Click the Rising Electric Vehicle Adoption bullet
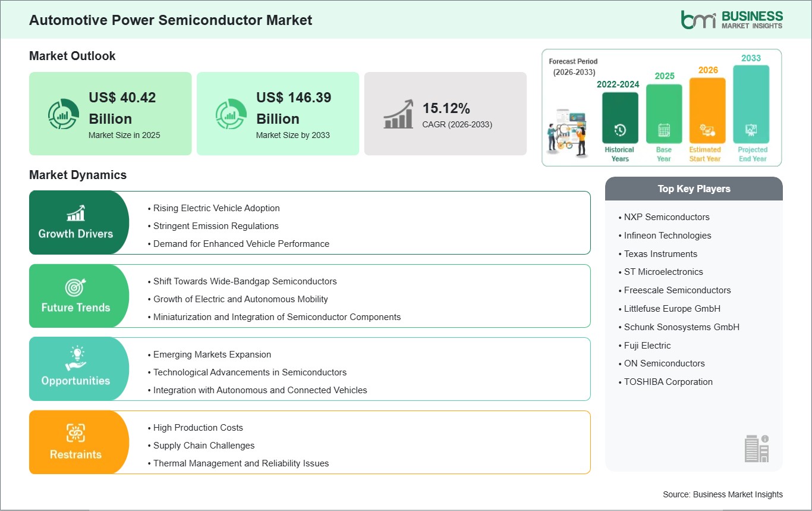This screenshot has width=812, height=511. pos(216,208)
